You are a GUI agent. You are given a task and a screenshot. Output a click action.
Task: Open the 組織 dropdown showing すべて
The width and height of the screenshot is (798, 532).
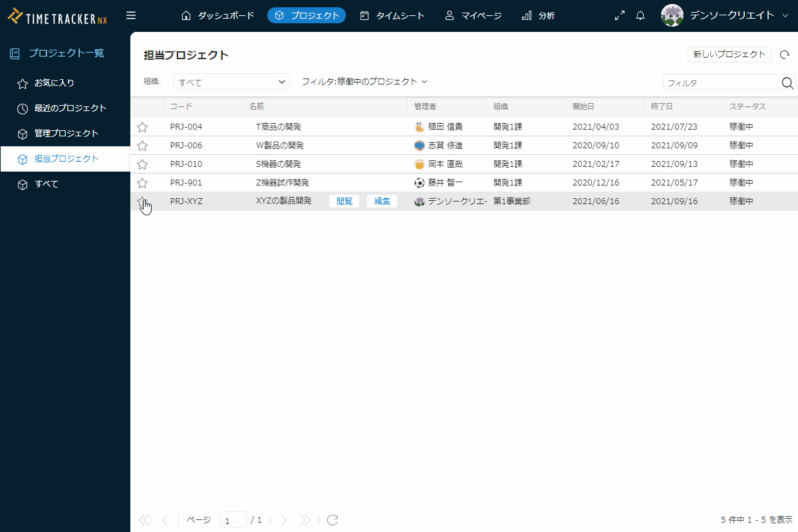tap(231, 82)
